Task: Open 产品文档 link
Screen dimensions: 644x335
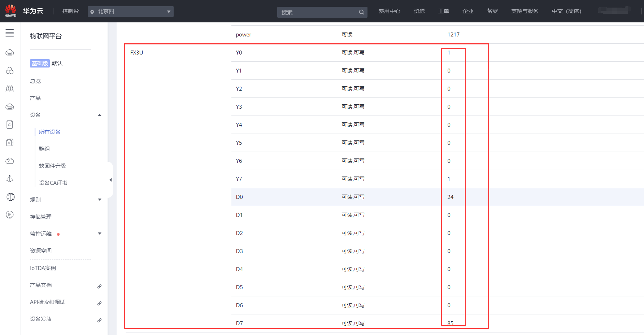Action: (41, 285)
